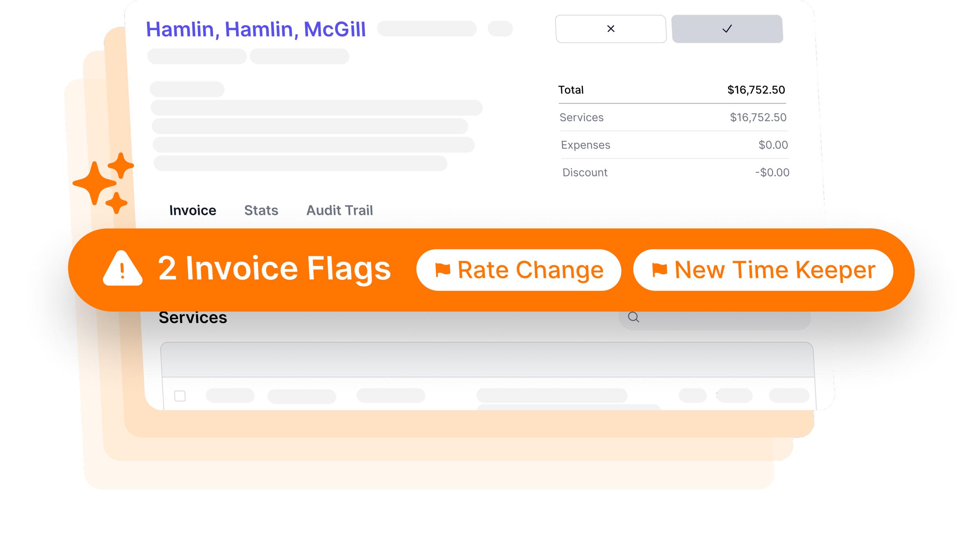Screen dimensions: 980x557
Task: Click the checkmark approve button
Action: click(x=727, y=29)
